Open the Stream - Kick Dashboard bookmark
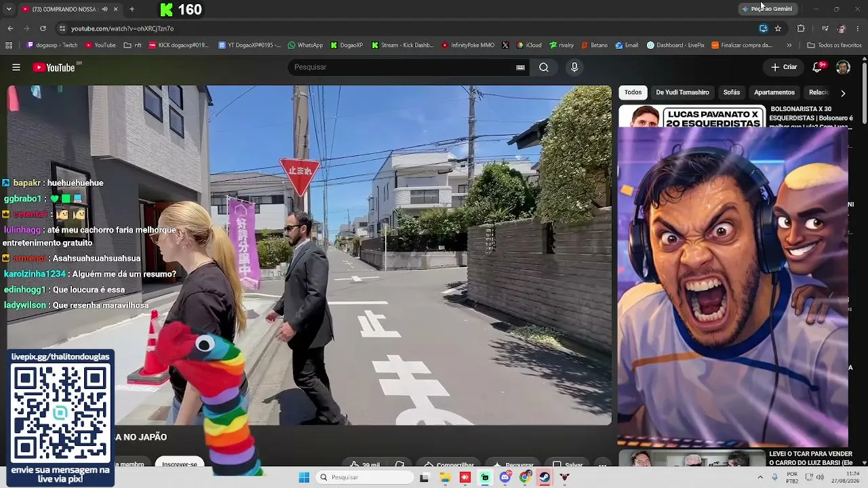This screenshot has width=868, height=488. (402, 45)
